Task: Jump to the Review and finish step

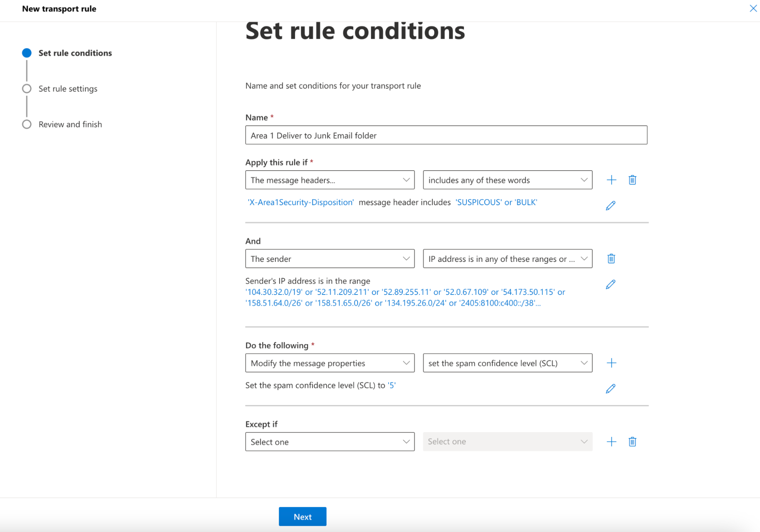Action: pyautogui.click(x=70, y=124)
